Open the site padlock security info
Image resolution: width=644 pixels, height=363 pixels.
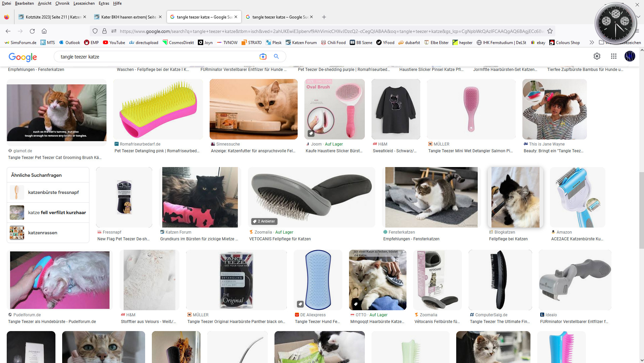pyautogui.click(x=104, y=31)
